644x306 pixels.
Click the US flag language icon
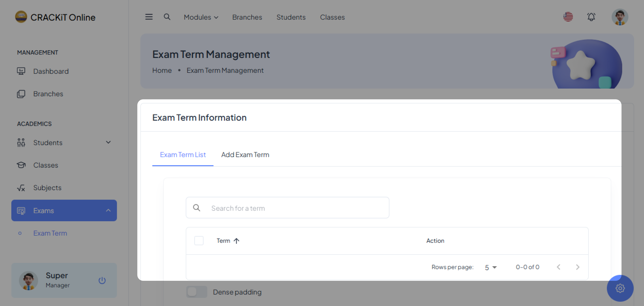point(568,17)
